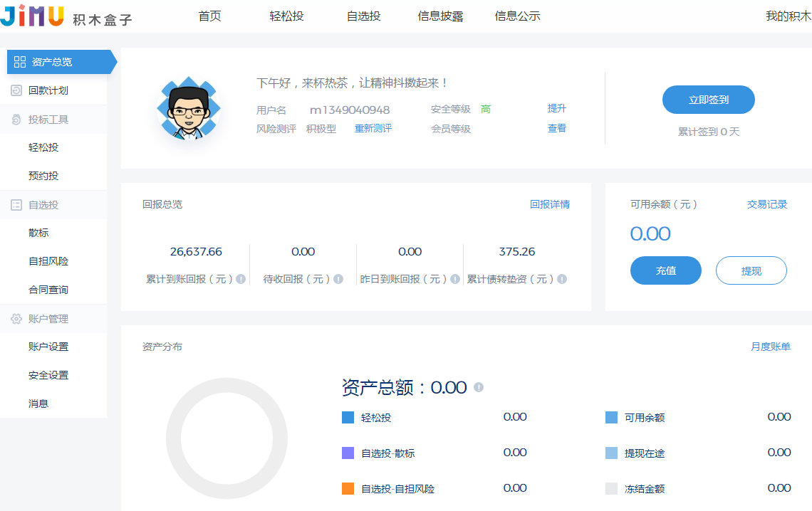Image resolution: width=812 pixels, height=511 pixels.
Task: Click info icon beside 累计债转垫资
Action: (x=563, y=280)
